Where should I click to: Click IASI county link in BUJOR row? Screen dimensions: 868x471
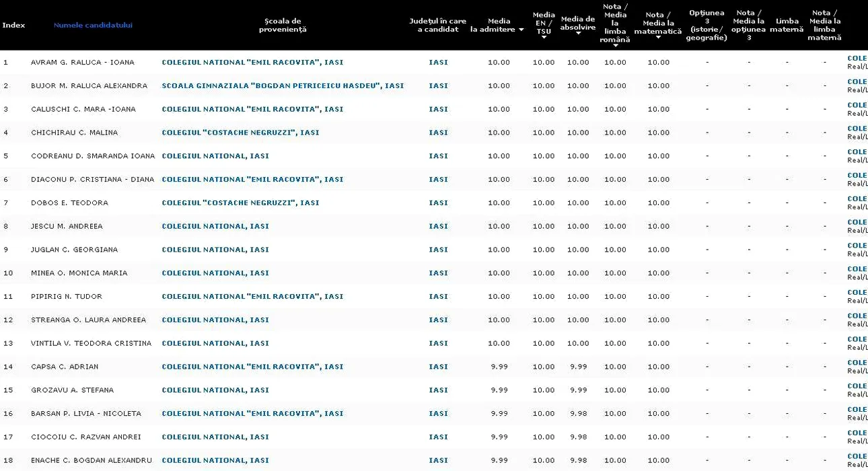[x=438, y=86]
